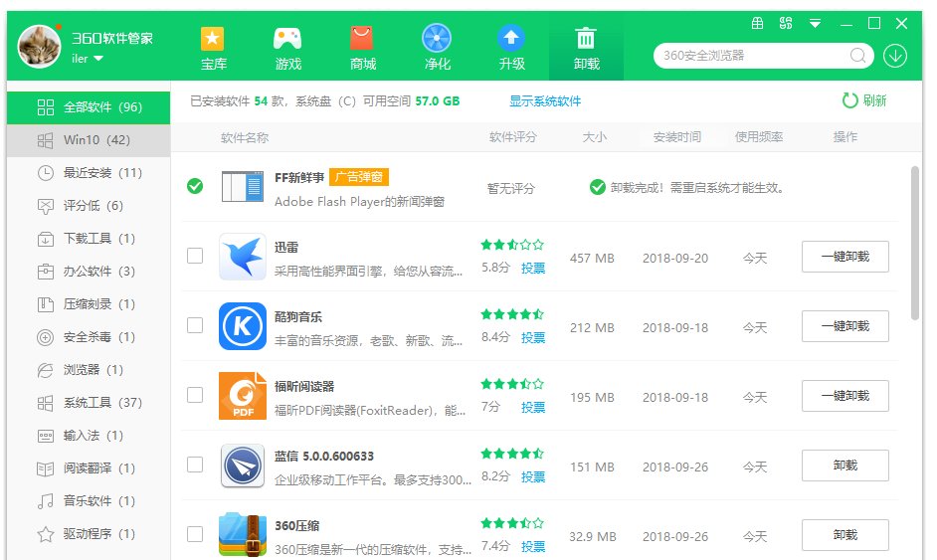Click the 蓝信 paper plane app icon

243,466
